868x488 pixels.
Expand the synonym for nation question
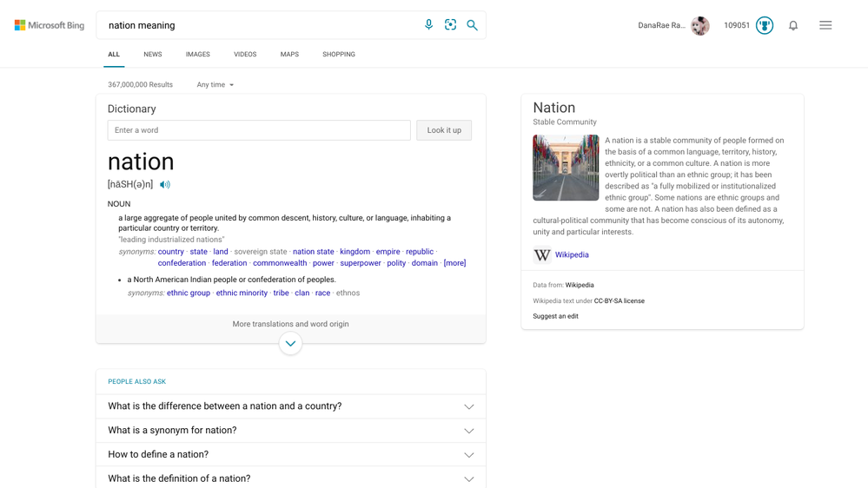290,431
